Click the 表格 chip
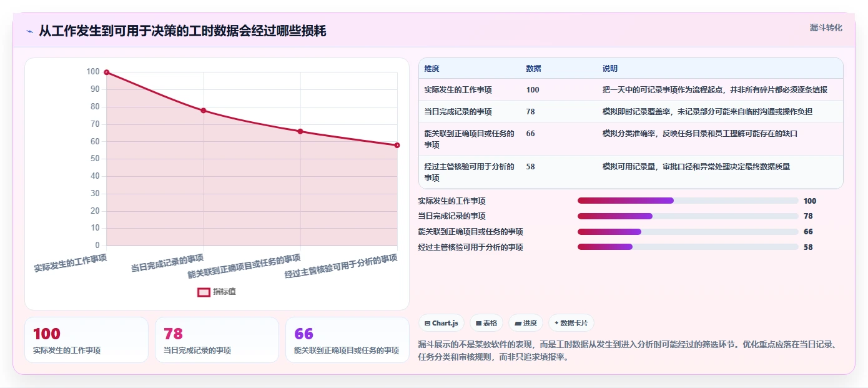Screen dimensions: 868x388 tap(486, 323)
